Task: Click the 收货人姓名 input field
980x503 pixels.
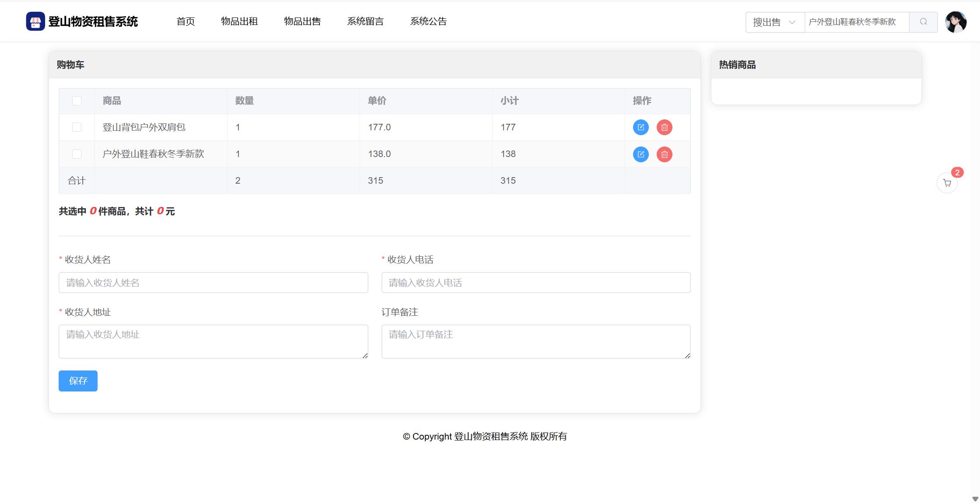Action: pos(213,283)
